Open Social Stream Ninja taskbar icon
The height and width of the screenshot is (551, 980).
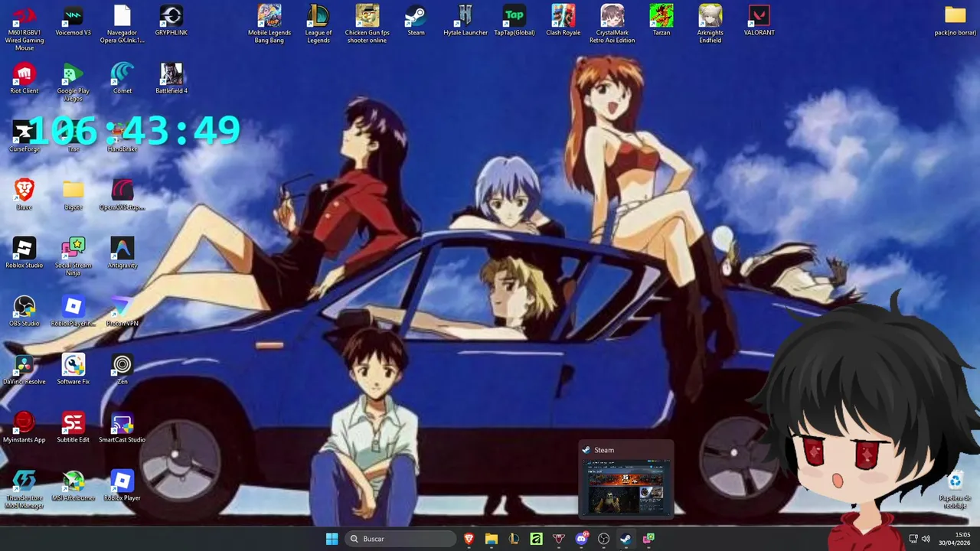648,539
